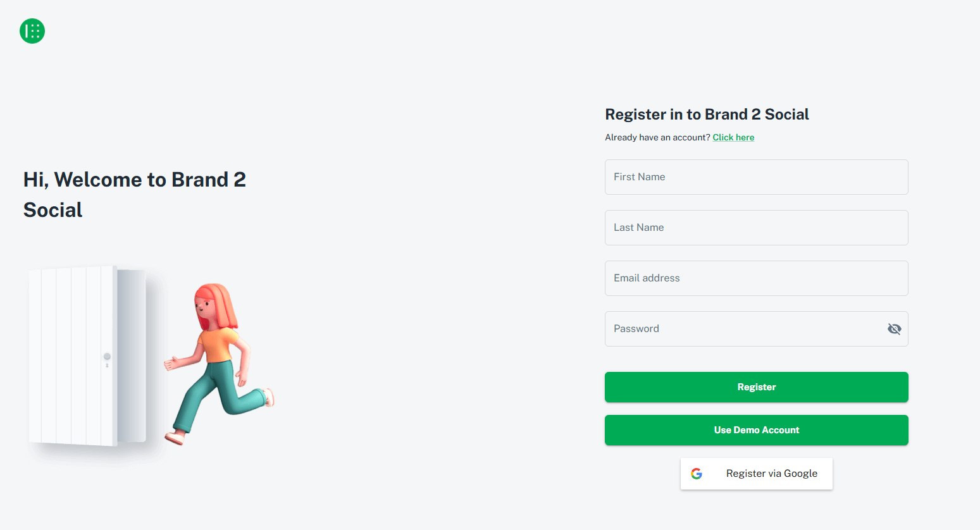Image resolution: width=980 pixels, height=530 pixels.
Task: Focus the First Name input field
Action: [756, 177]
